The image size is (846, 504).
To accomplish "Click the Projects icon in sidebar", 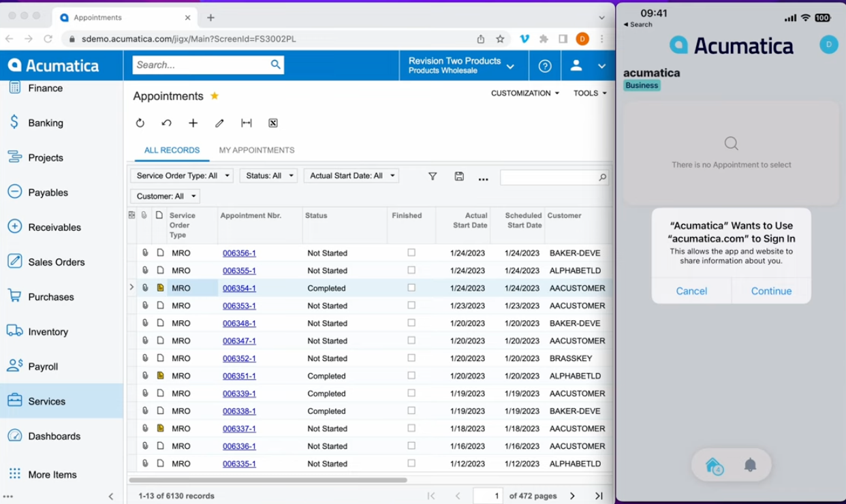I will click(x=14, y=157).
